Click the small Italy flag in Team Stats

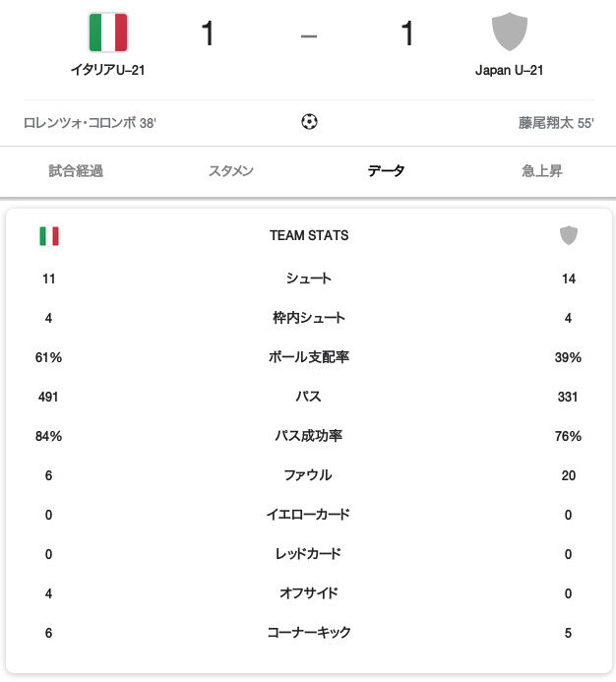[49, 236]
